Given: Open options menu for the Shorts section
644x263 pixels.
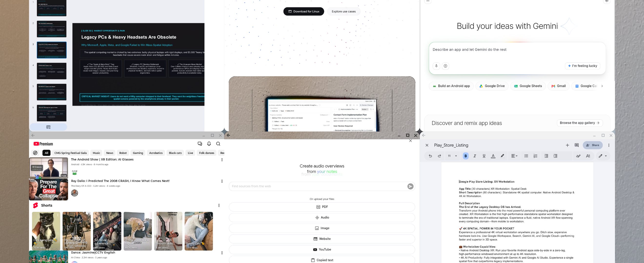Looking at the screenshot, I should (219, 205).
